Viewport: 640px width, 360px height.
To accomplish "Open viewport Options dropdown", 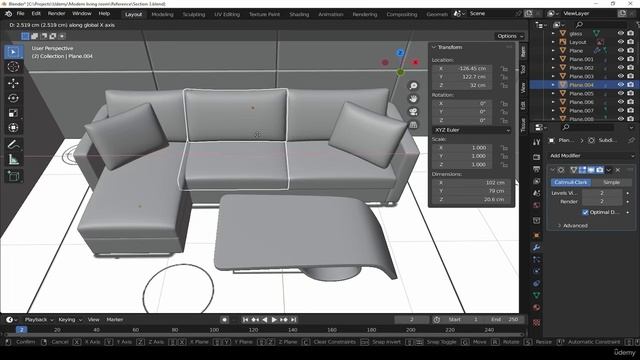I will [509, 36].
